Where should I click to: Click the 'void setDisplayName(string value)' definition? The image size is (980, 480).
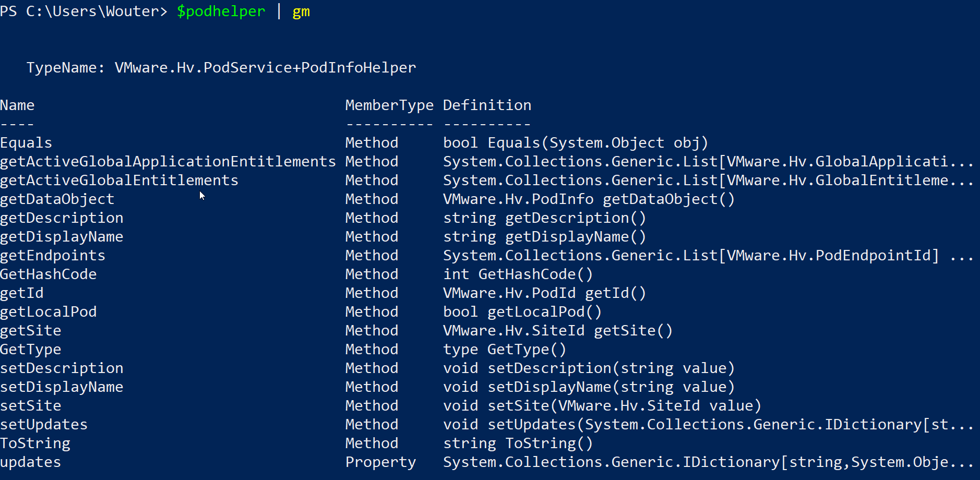point(589,387)
